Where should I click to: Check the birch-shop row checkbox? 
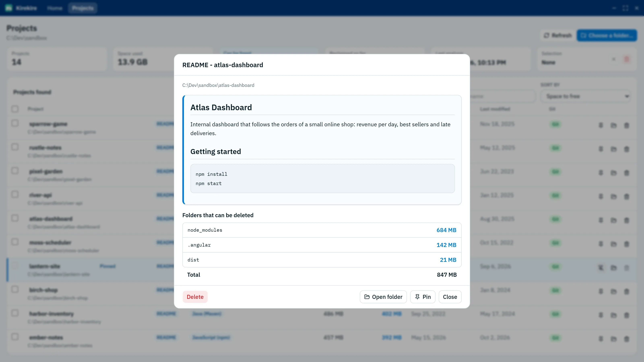click(15, 289)
